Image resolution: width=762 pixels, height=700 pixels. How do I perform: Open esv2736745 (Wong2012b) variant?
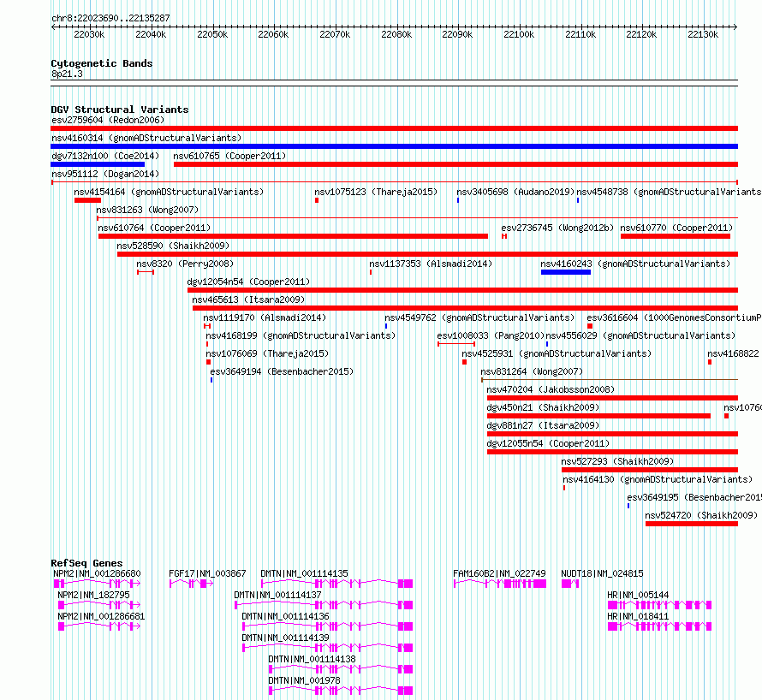coord(504,236)
